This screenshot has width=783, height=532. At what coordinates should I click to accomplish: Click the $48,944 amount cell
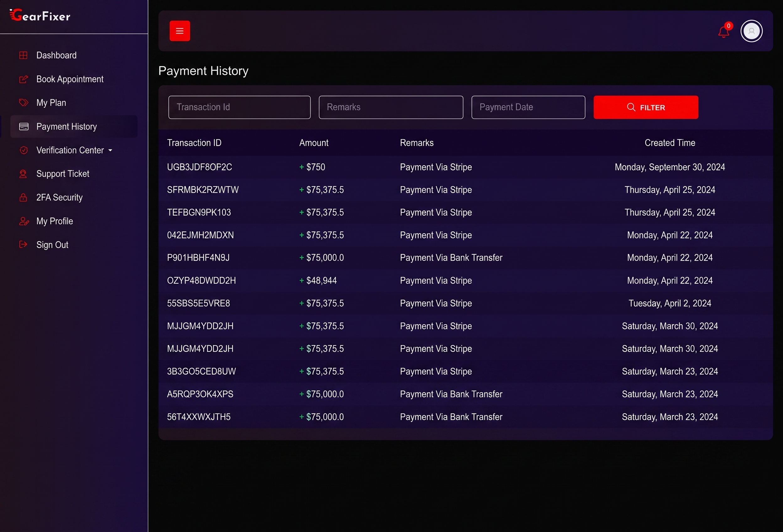coord(318,280)
